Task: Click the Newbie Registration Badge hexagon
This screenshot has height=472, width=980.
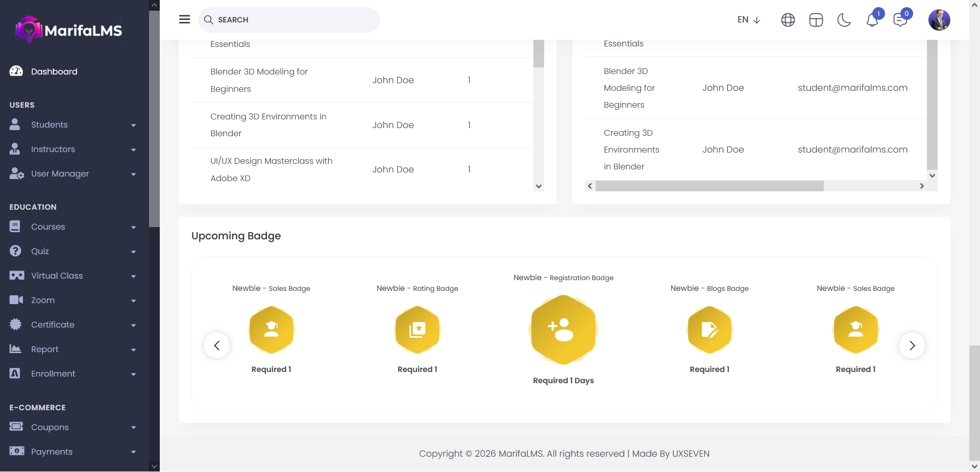Action: click(x=563, y=330)
